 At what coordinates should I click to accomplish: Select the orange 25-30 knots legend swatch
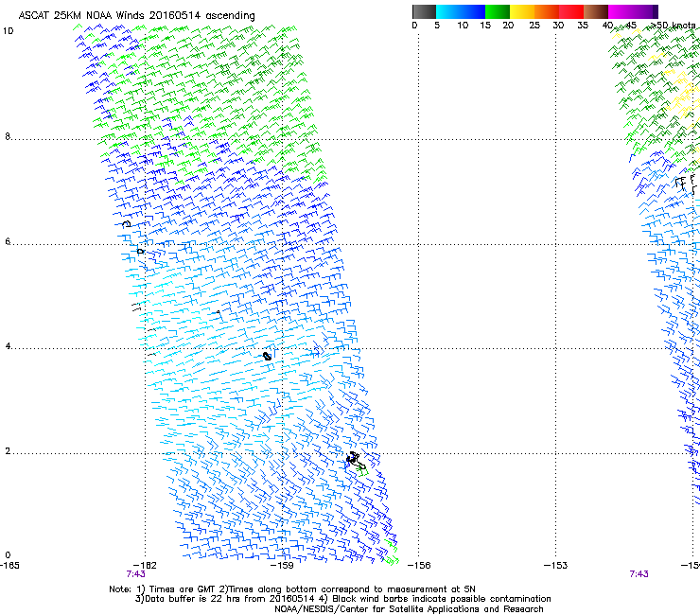pos(547,11)
